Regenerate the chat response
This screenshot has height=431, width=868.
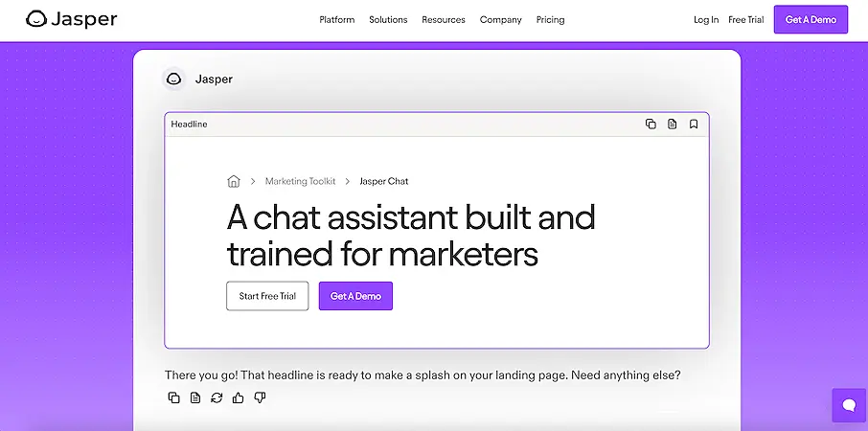click(217, 397)
